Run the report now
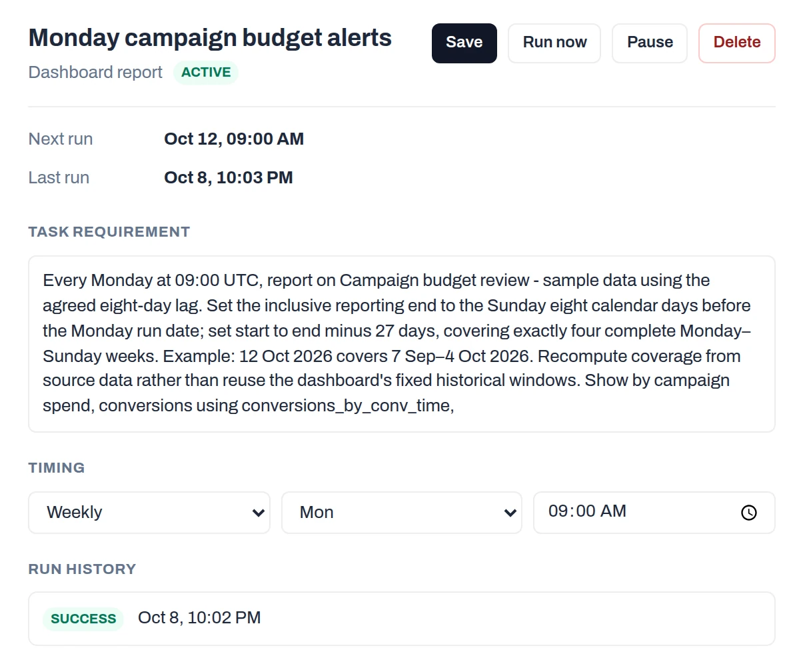805x672 pixels. pos(554,43)
